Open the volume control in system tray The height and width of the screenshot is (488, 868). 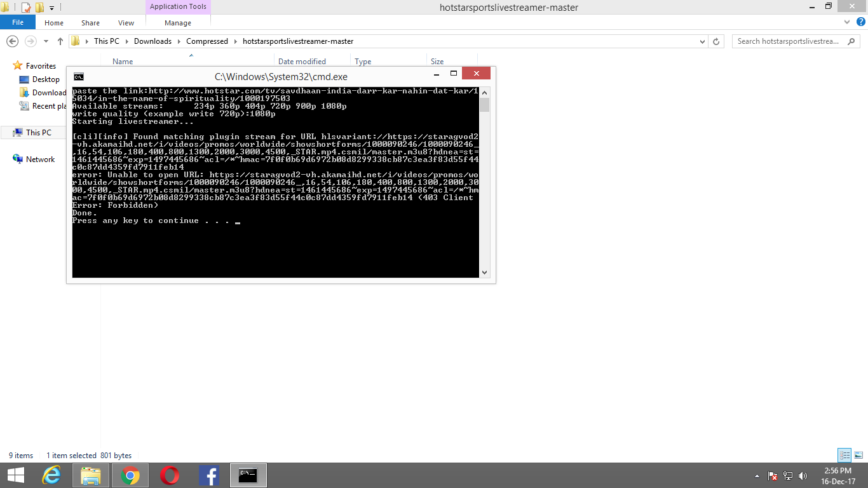click(x=802, y=475)
